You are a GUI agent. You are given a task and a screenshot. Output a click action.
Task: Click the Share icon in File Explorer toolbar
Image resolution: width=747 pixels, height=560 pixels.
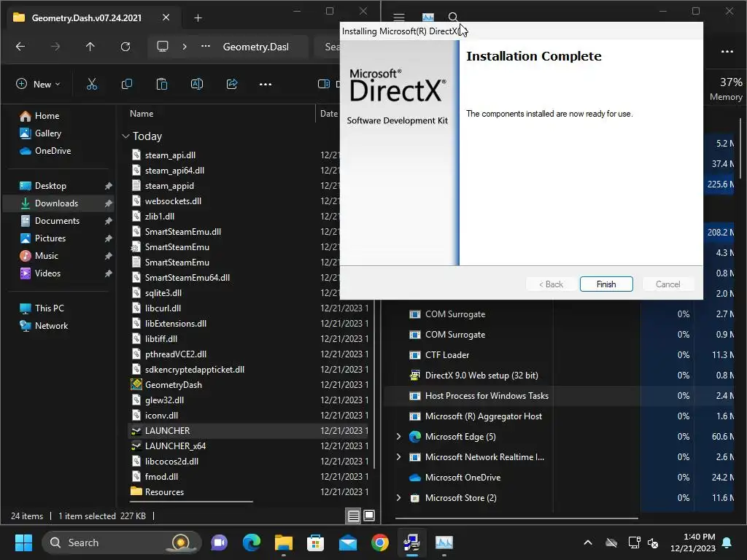pyautogui.click(x=232, y=85)
